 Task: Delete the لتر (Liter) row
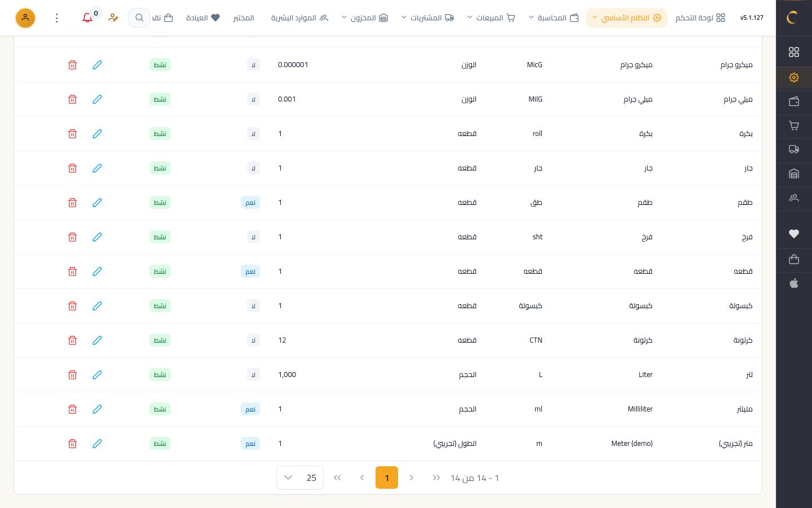coord(72,375)
